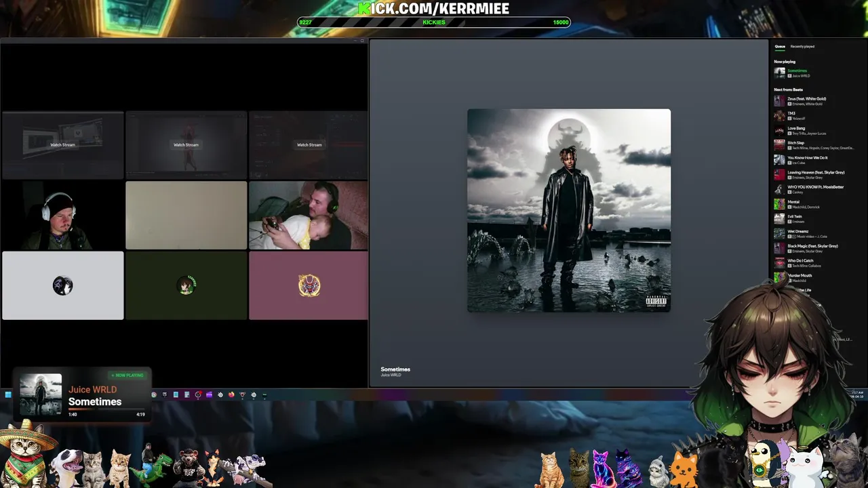Click the third Watch Stream tile
The image size is (868, 488).
tap(309, 145)
